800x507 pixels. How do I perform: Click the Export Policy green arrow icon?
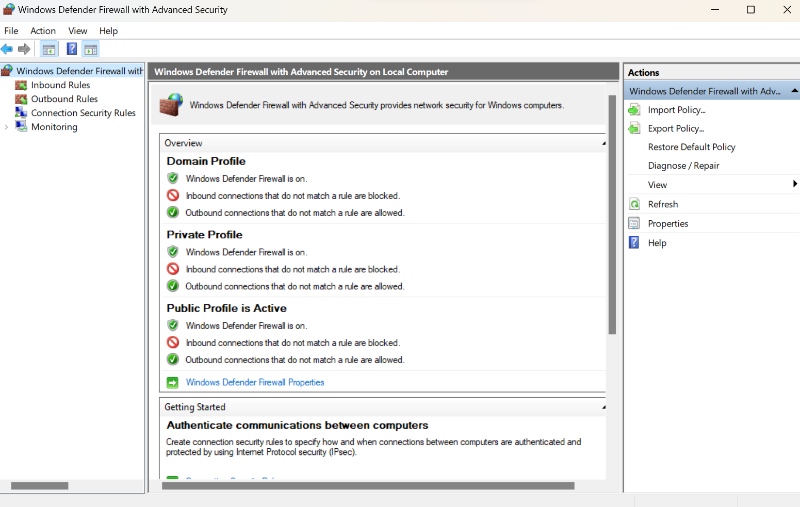point(634,128)
